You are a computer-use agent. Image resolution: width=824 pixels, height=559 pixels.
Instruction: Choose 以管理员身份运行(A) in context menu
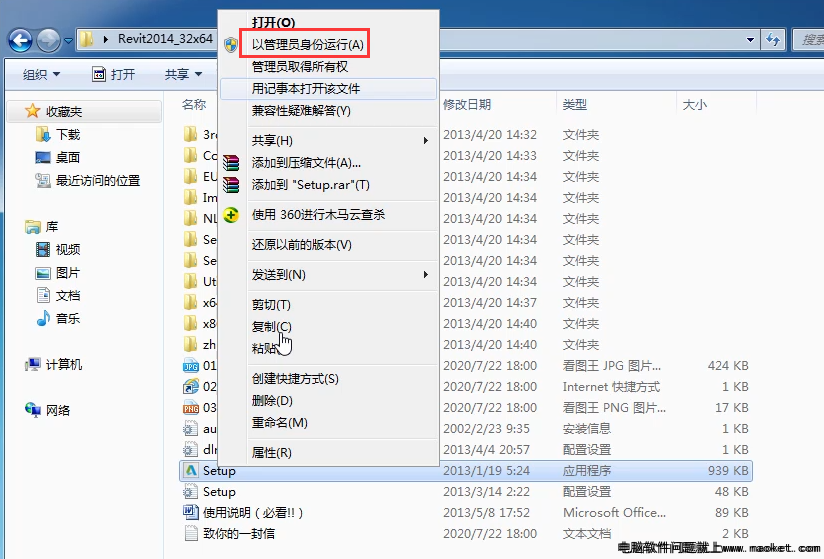tap(307, 44)
